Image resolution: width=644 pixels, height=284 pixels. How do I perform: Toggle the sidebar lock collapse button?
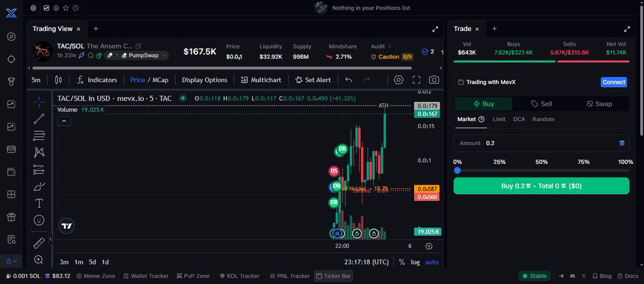(11, 261)
